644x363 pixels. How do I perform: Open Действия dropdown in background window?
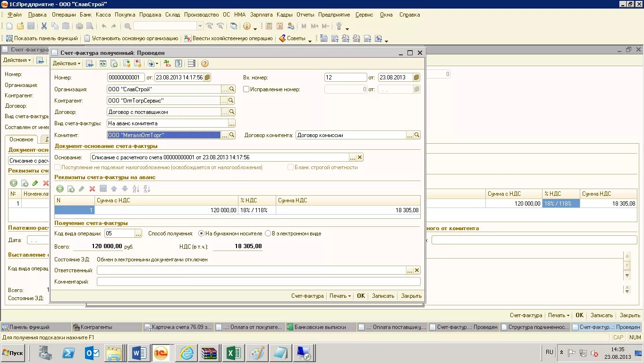pyautogui.click(x=17, y=60)
